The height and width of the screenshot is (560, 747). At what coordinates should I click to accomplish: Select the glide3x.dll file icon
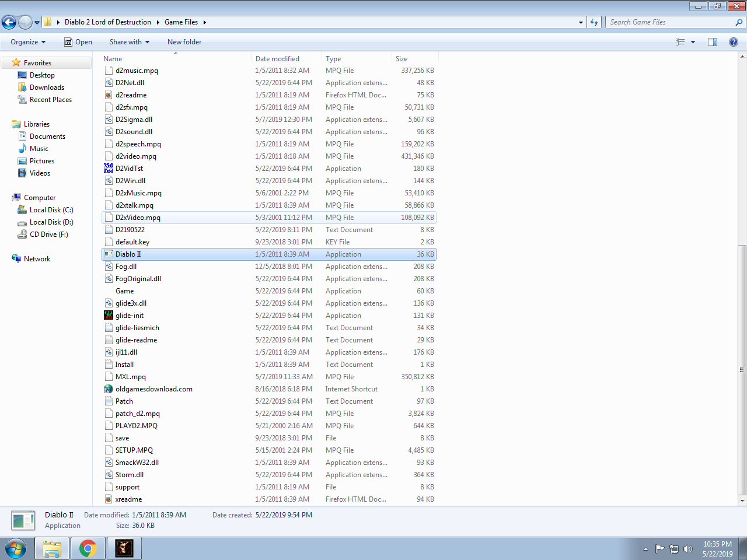[109, 303]
